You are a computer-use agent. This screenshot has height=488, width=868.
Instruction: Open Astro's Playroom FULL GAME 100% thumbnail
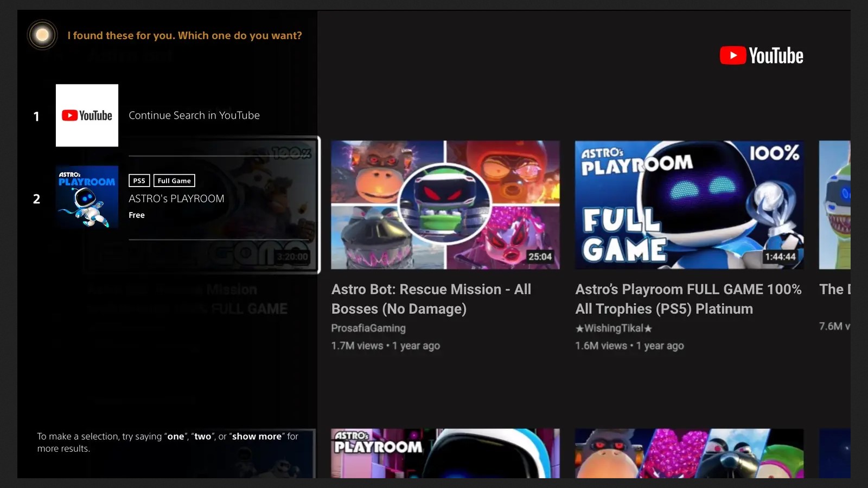tap(690, 205)
